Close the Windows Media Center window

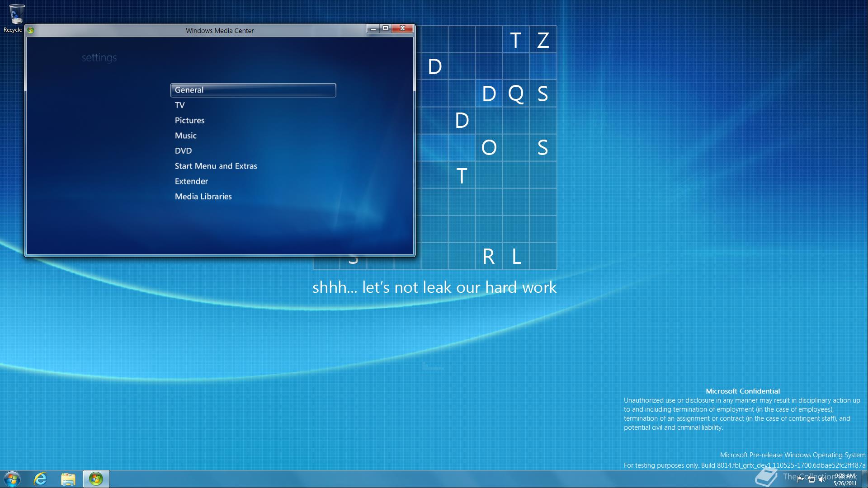click(402, 28)
